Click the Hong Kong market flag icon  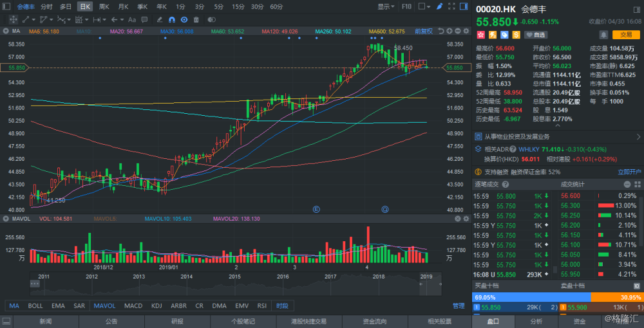click(x=480, y=35)
